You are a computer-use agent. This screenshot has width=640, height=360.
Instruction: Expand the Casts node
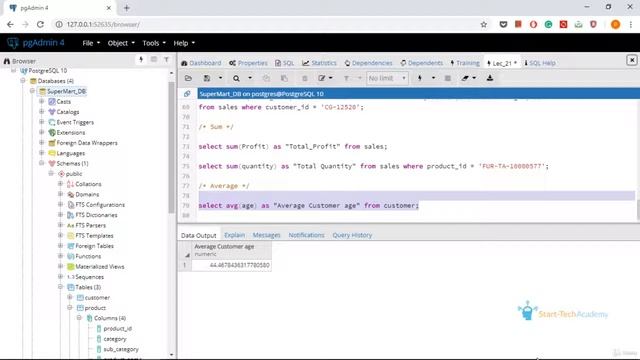[x=42, y=101]
